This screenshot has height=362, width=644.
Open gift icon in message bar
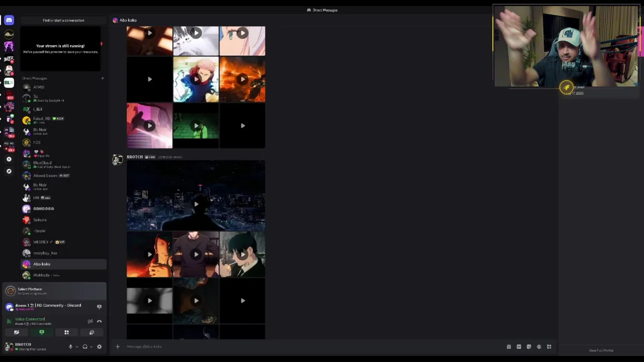click(x=509, y=346)
